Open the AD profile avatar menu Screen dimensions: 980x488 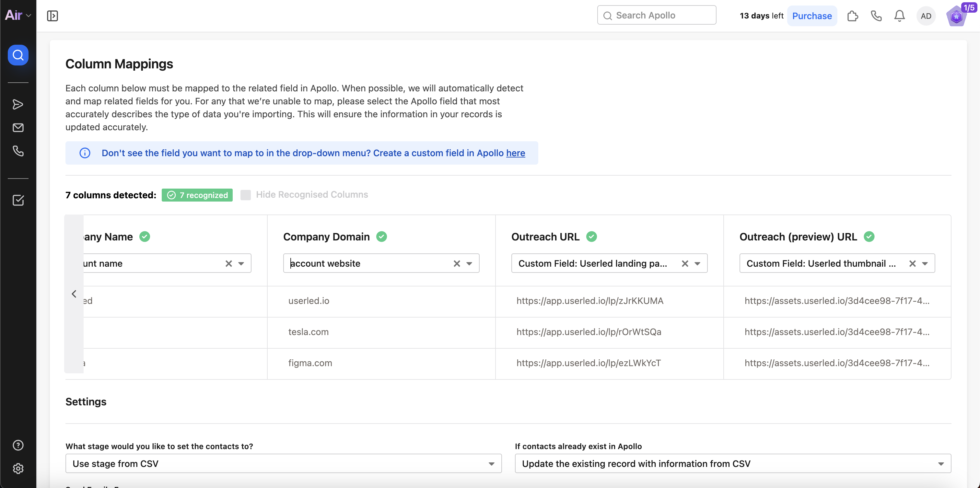926,16
